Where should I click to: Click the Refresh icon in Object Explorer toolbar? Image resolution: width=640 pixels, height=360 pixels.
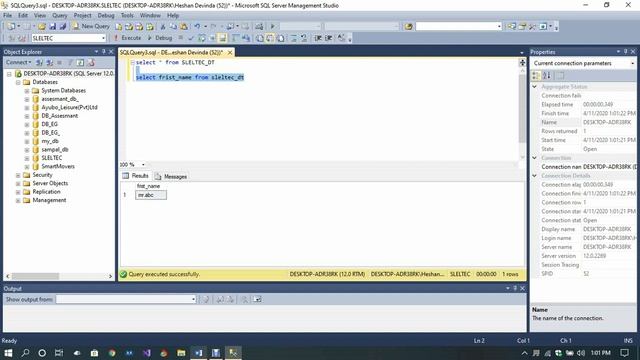80,62
